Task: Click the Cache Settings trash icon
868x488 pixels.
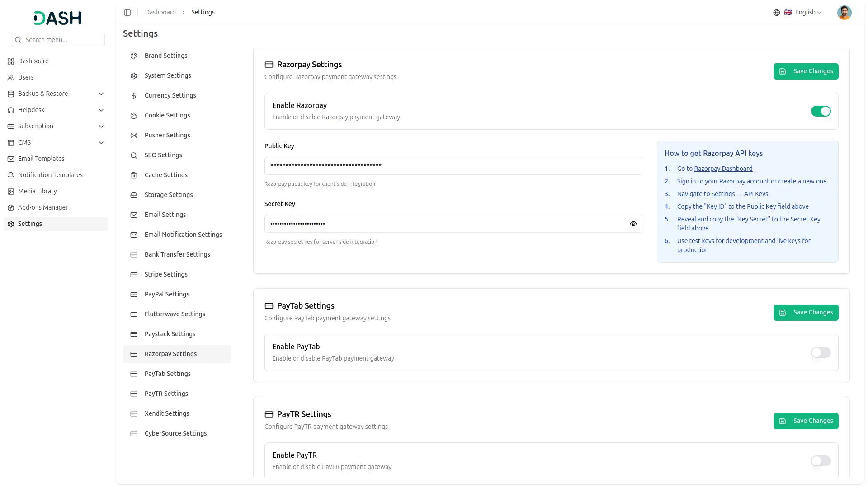Action: click(134, 175)
